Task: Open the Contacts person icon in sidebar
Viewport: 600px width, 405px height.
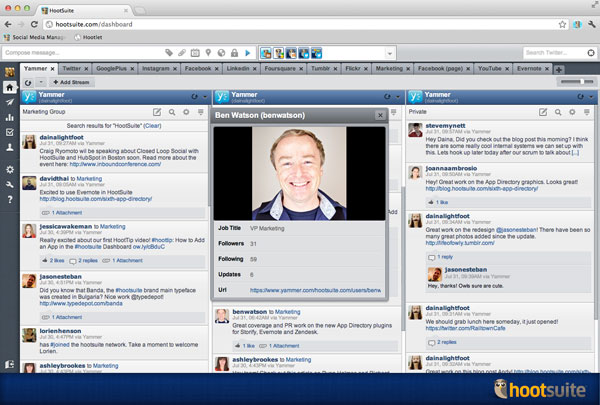Action: coord(10,147)
